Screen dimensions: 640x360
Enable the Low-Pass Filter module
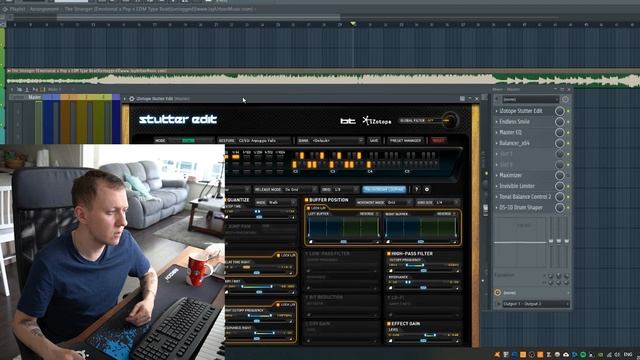pos(307,253)
